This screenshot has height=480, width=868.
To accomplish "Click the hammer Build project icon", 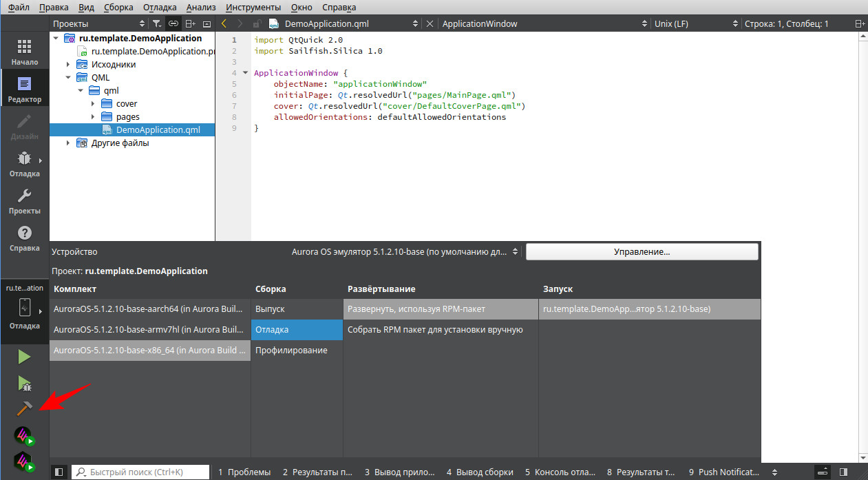I will (x=24, y=409).
